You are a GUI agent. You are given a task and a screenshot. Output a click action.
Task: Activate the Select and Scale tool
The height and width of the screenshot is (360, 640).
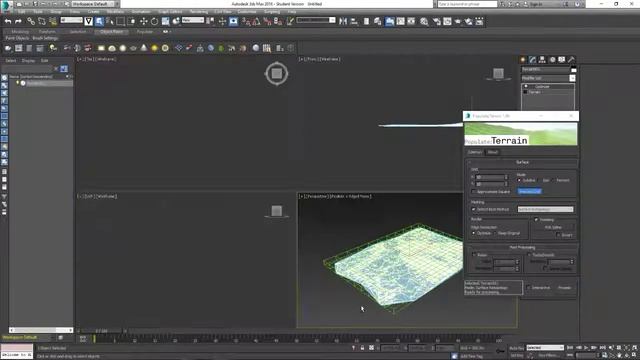(165, 21)
